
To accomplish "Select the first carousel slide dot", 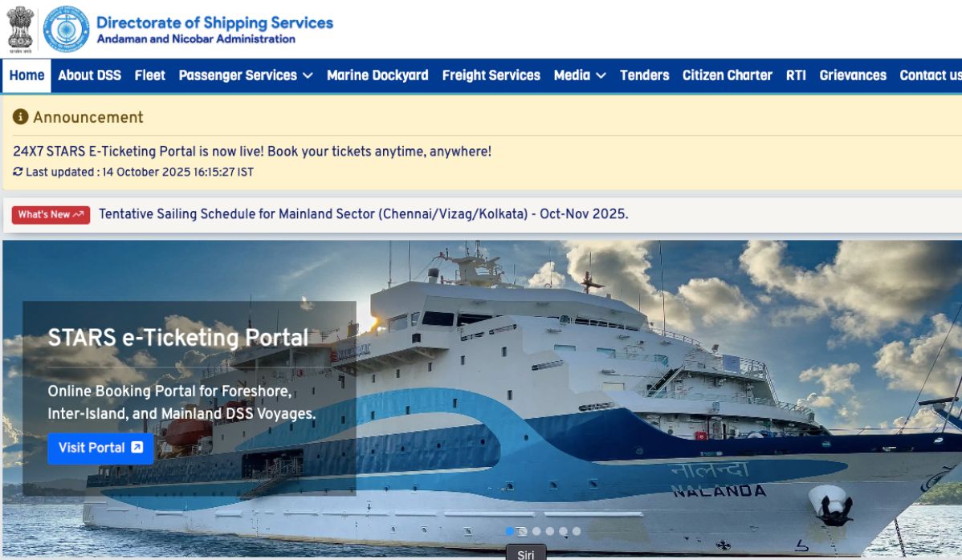I will click(510, 531).
